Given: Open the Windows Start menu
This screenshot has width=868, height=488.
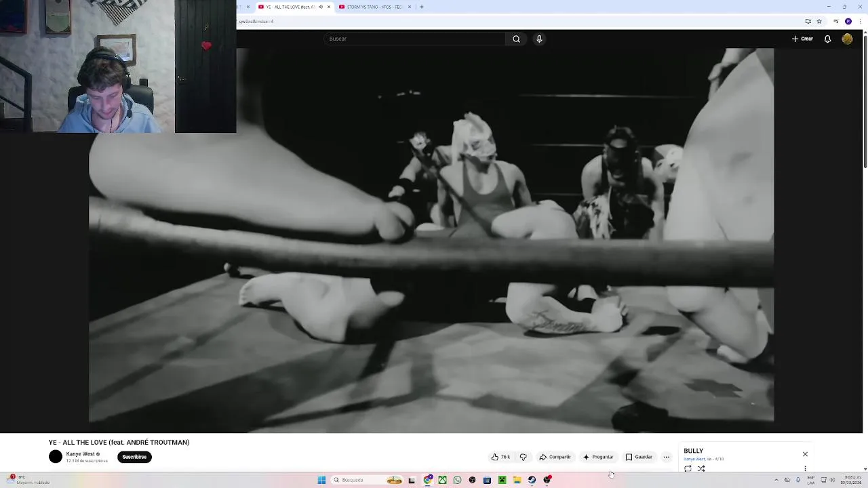Looking at the screenshot, I should coord(321,480).
